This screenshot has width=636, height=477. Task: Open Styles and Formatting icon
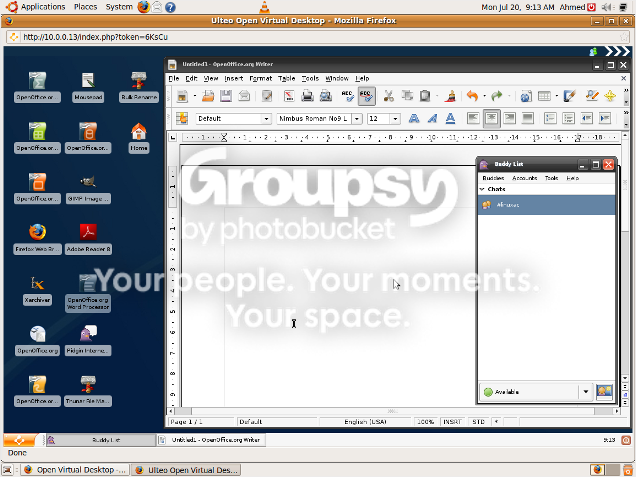tap(182, 118)
